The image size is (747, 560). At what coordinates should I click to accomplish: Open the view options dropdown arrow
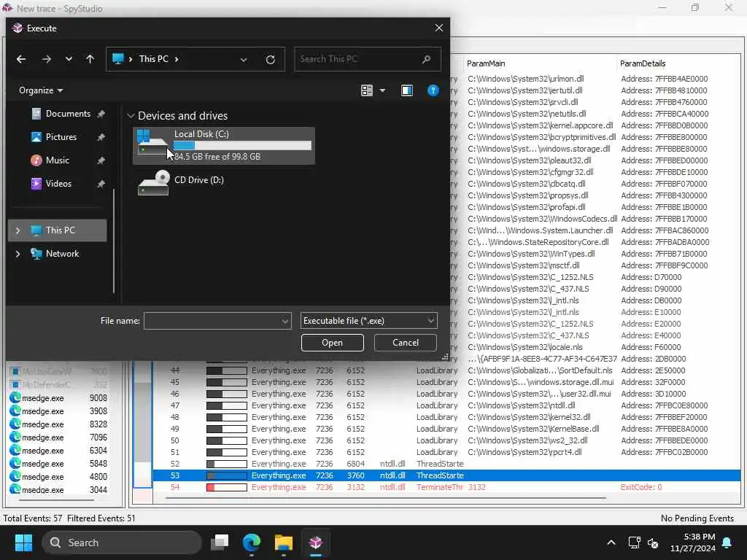coord(382,90)
